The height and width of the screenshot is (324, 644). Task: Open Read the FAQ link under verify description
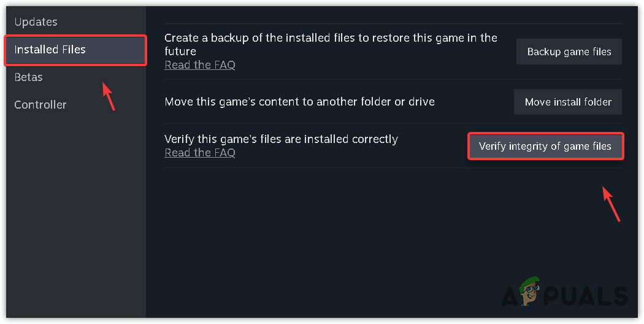click(x=200, y=153)
